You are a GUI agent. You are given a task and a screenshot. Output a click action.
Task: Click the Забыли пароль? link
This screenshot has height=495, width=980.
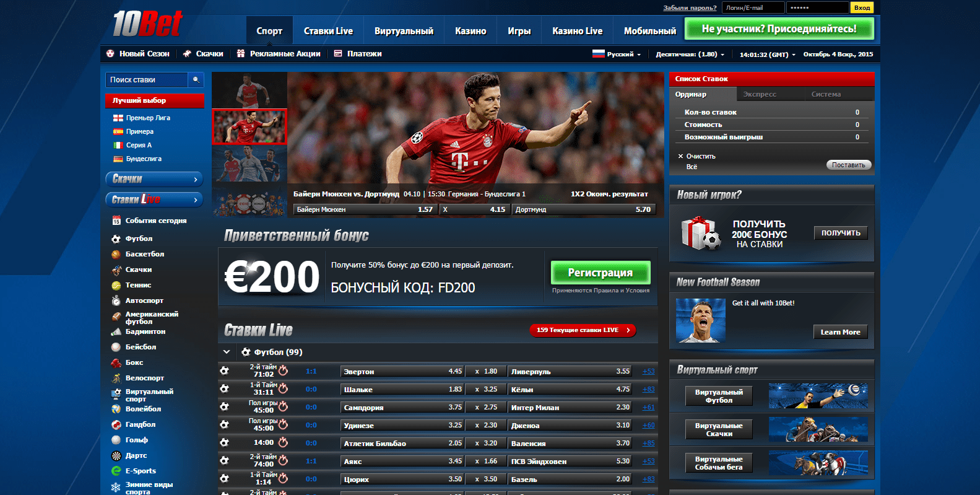[x=690, y=7]
